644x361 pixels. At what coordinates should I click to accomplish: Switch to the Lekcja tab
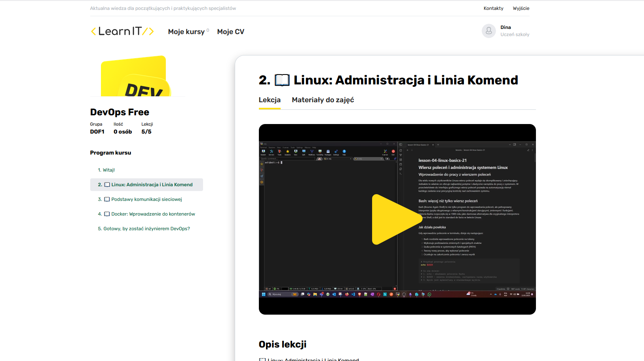(270, 100)
